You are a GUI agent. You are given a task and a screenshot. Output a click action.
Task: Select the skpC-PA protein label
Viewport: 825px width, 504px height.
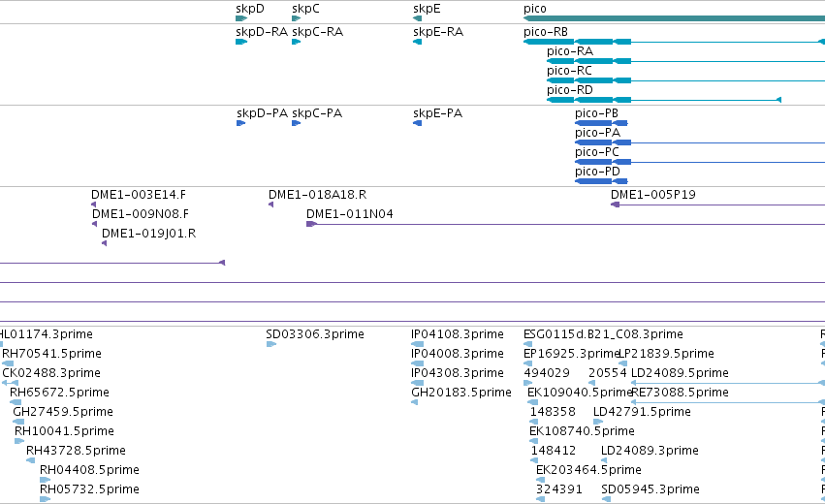point(317,113)
